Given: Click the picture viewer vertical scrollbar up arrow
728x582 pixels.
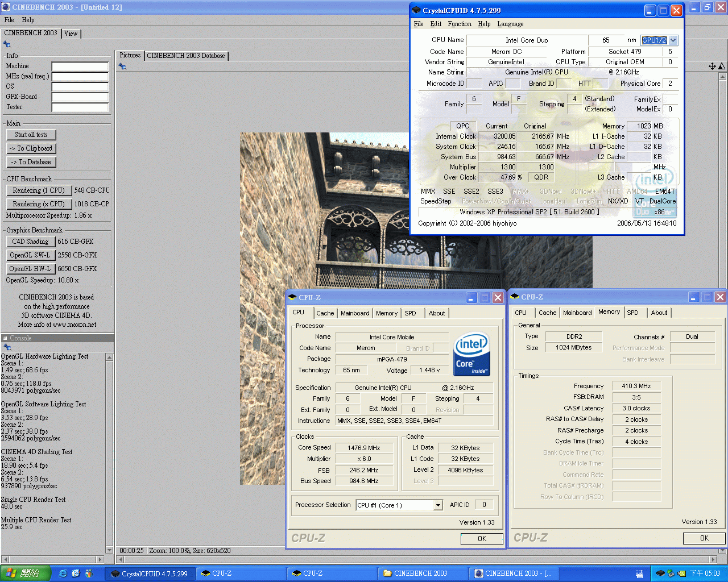Looking at the screenshot, I should [723, 77].
